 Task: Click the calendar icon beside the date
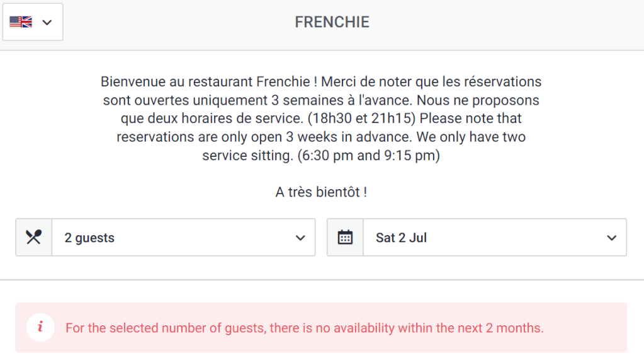[x=345, y=238]
